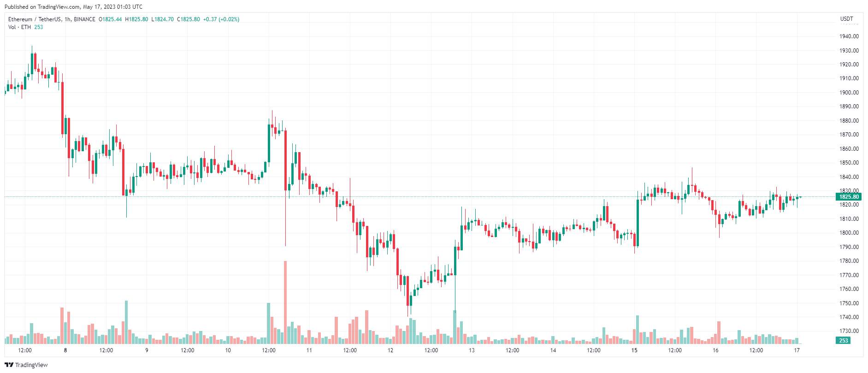Image resolution: width=868 pixels, height=373 pixels.
Task: Click the tallest red volume bar on May 10
Action: (285, 302)
